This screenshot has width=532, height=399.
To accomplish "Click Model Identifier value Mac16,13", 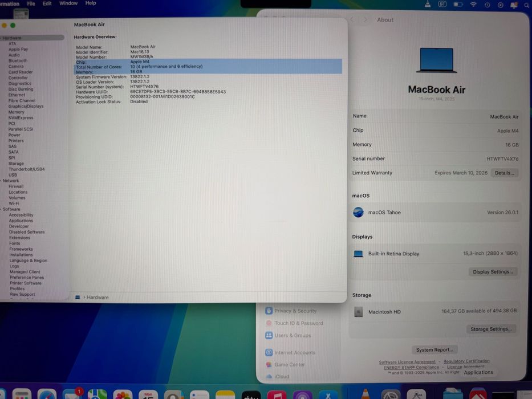I will 140,52.
